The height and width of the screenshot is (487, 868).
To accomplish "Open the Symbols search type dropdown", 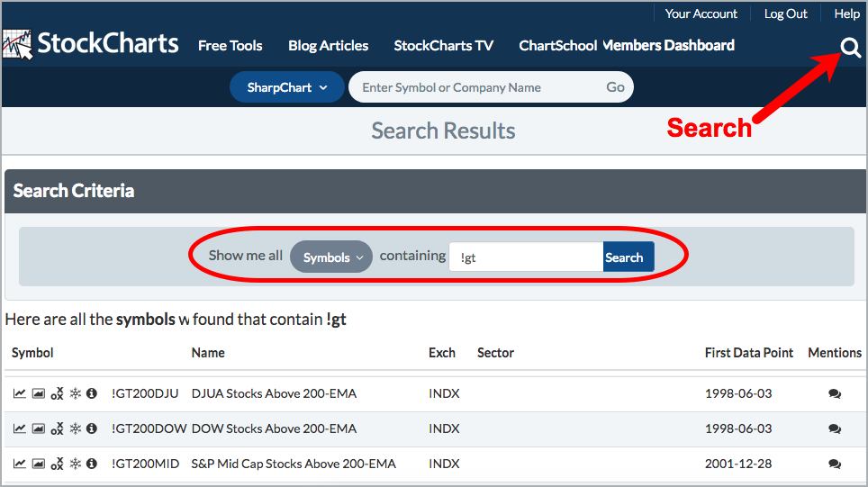I will pyautogui.click(x=331, y=257).
